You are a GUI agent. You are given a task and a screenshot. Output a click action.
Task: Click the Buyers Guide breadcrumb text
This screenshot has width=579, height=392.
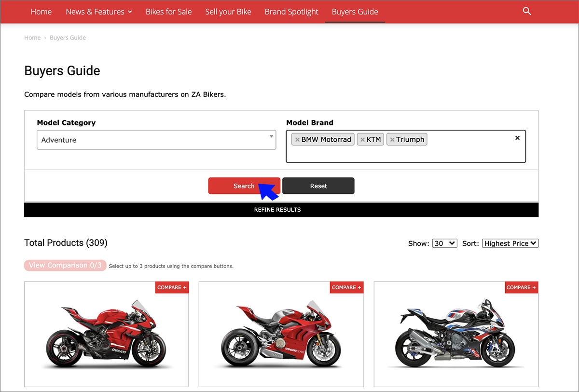68,38
